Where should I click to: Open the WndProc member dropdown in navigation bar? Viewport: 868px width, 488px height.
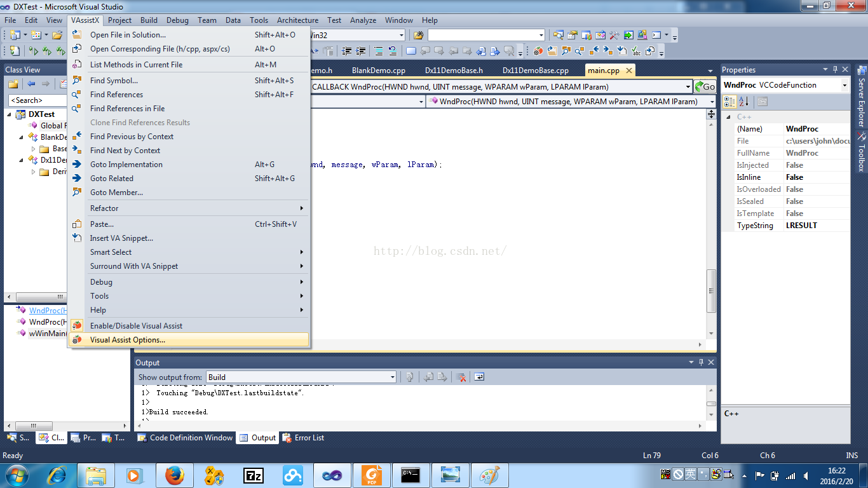coord(711,101)
